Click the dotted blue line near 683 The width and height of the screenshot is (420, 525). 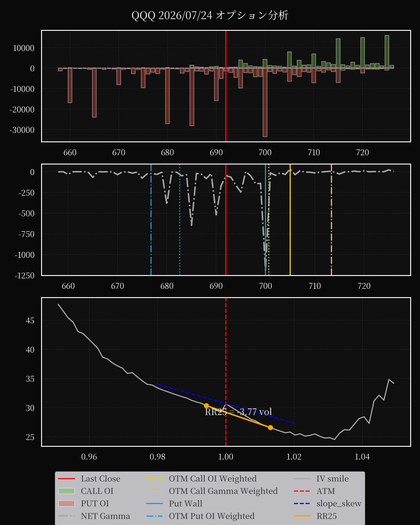coord(180,220)
